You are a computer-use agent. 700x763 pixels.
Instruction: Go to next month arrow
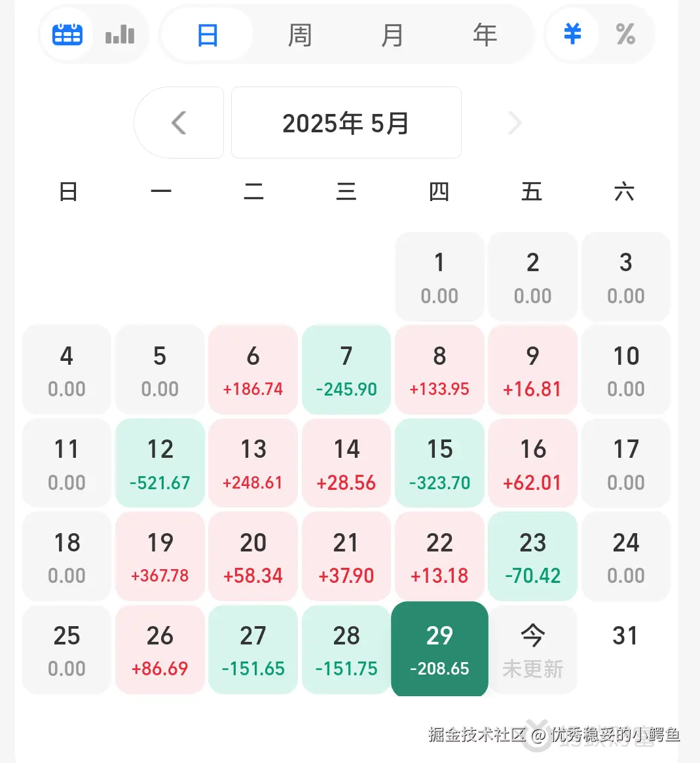[x=515, y=122]
